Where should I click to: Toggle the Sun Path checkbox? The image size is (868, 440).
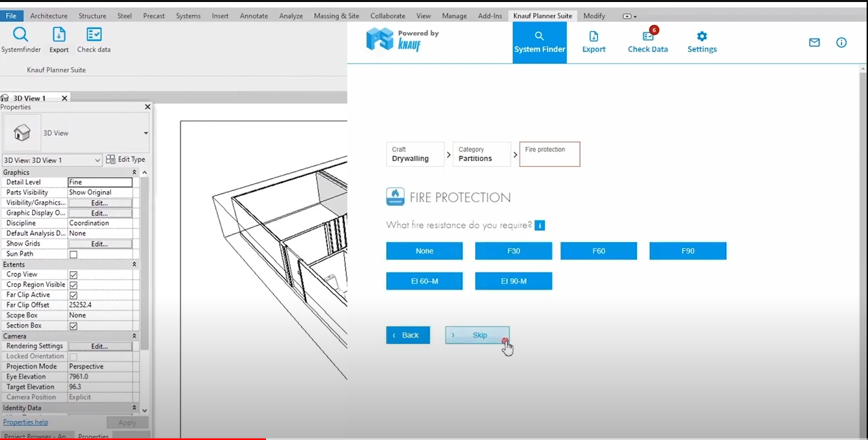pyautogui.click(x=73, y=254)
